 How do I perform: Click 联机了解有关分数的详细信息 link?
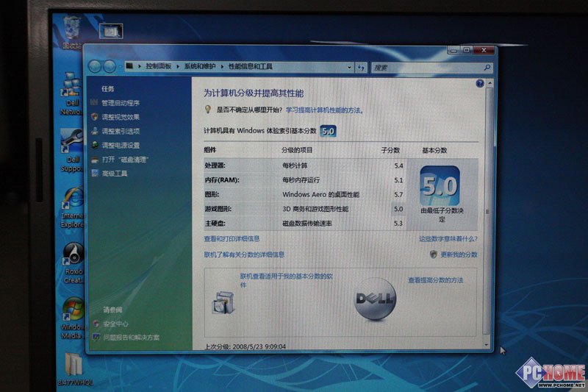[244, 254]
